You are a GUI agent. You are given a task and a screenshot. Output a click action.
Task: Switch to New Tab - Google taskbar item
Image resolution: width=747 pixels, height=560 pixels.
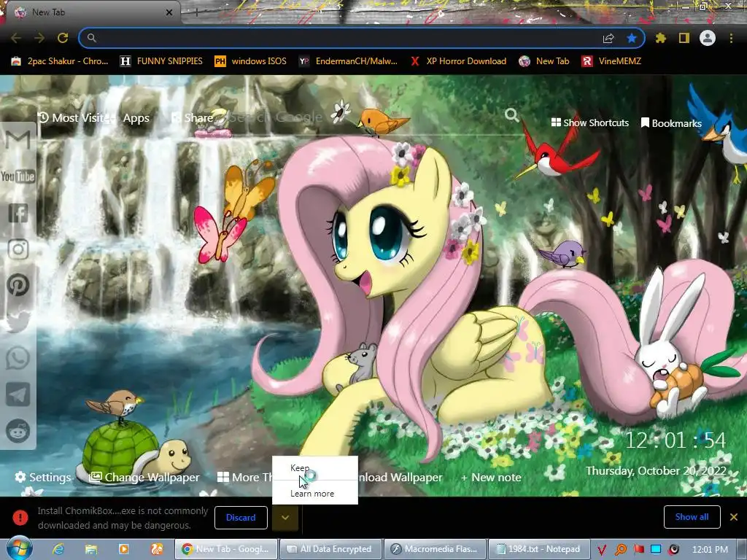click(x=226, y=549)
